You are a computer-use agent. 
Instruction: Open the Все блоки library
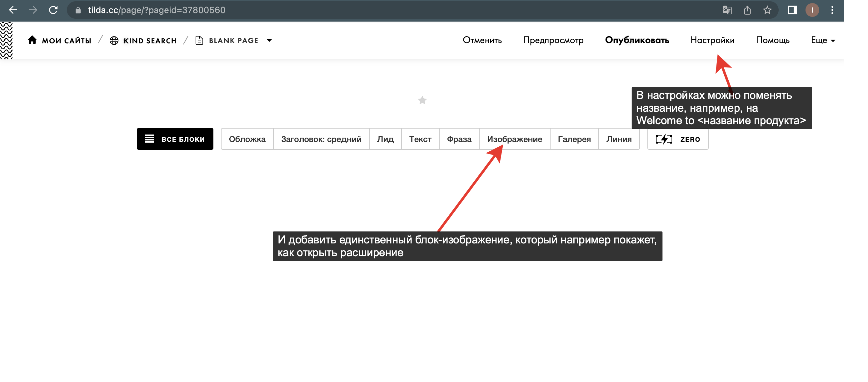pos(175,139)
